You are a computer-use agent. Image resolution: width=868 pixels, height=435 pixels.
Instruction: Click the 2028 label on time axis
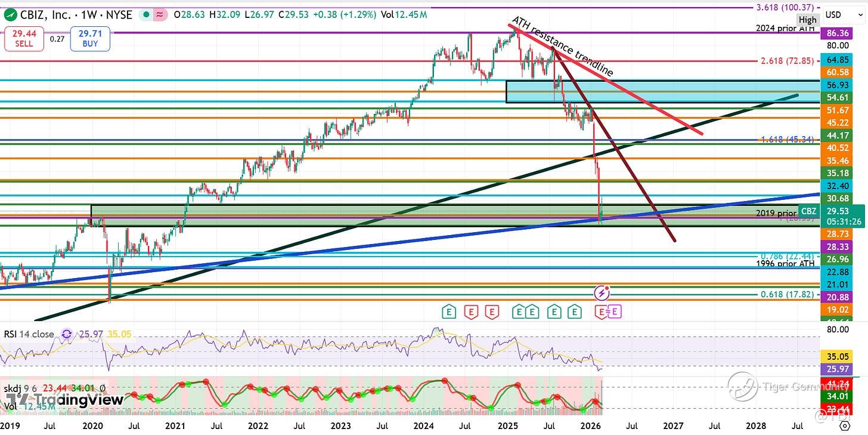tap(756, 426)
